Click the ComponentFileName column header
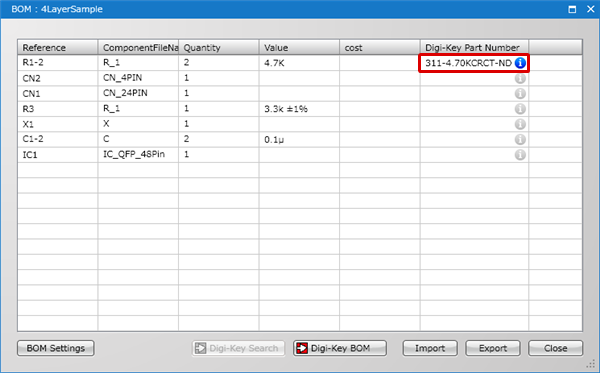Viewport: 600px width, 373px height. click(138, 47)
